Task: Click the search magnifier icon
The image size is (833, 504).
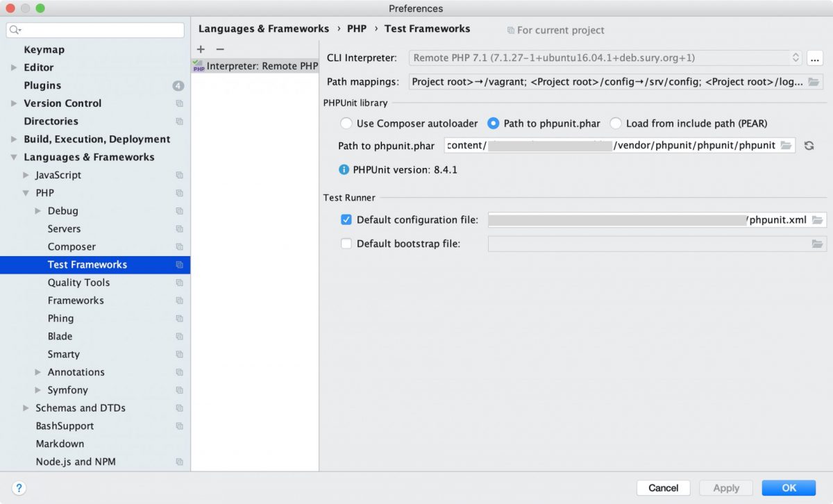Action: pos(15,30)
